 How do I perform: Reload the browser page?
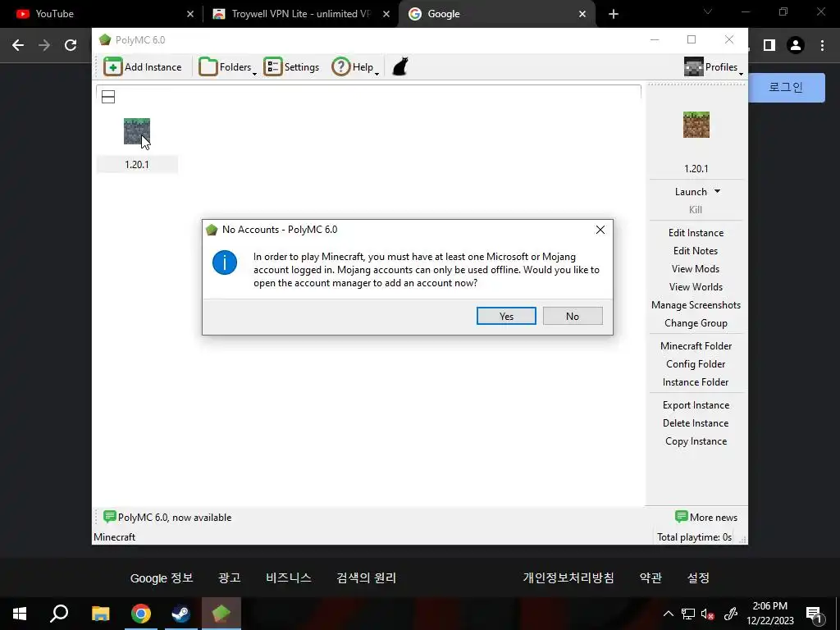pos(71,46)
